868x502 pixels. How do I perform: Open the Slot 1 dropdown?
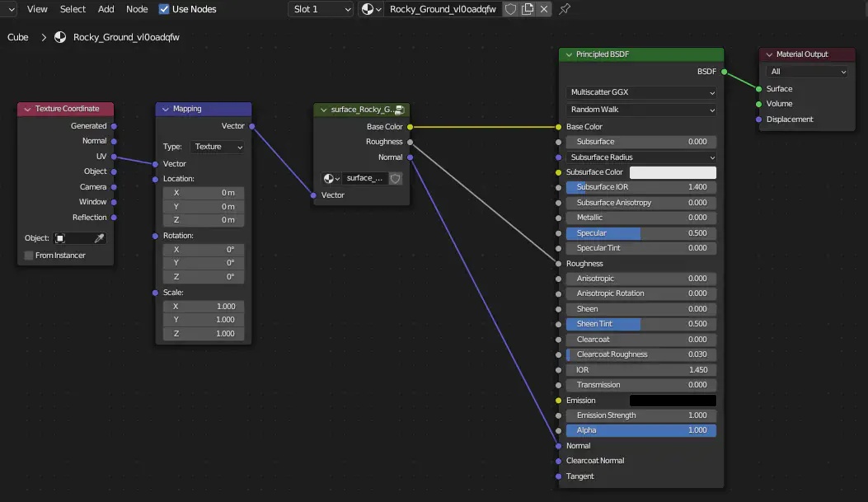[x=321, y=9]
